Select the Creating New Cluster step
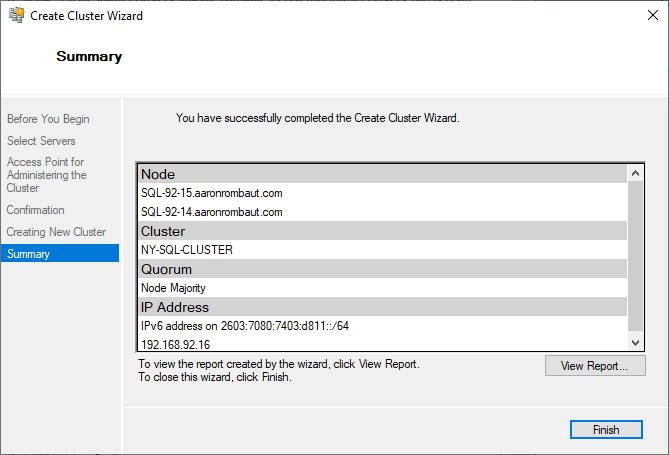The height and width of the screenshot is (455, 669). click(56, 232)
